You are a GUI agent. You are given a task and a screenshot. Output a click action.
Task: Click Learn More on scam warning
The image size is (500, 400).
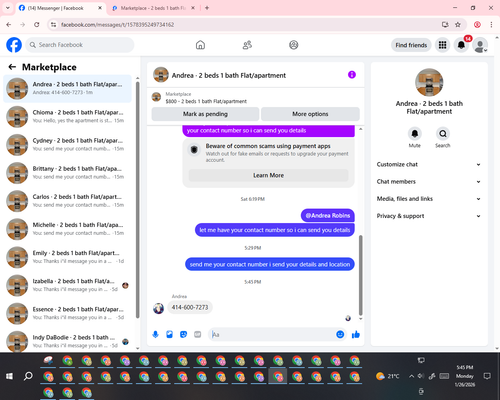[x=268, y=175]
